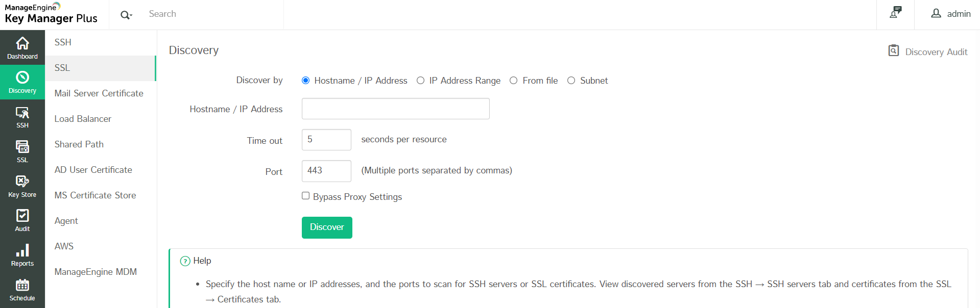The image size is (980, 308).
Task: Select the MS Certificate Store menu item
Action: (95, 195)
